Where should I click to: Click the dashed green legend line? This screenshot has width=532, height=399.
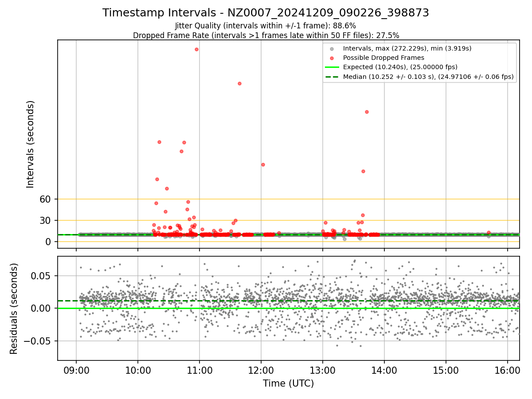point(332,77)
